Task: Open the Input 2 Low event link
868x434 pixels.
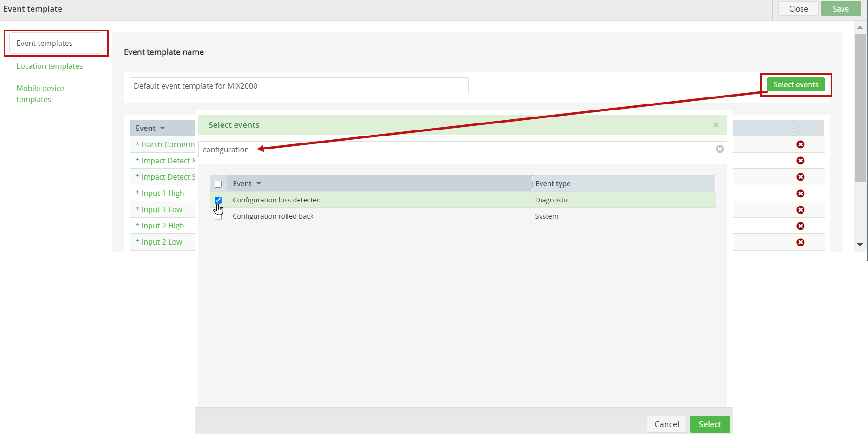Action: [159, 242]
